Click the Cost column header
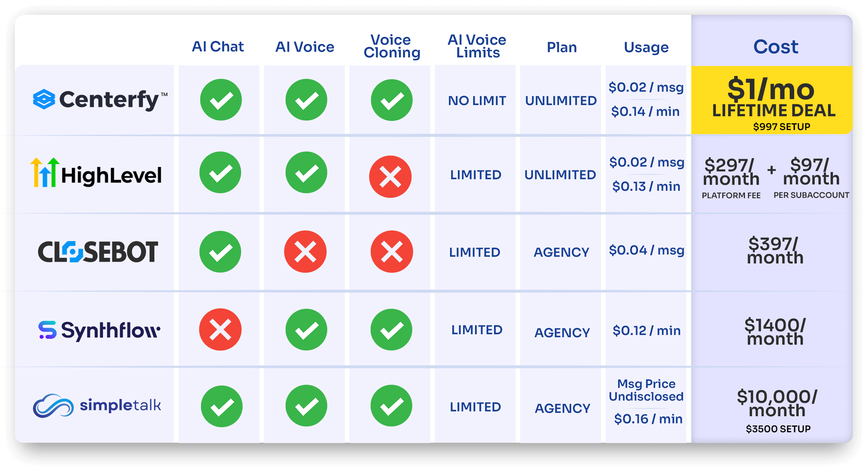Screen dimensions: 868x471 pyautogui.click(x=776, y=47)
